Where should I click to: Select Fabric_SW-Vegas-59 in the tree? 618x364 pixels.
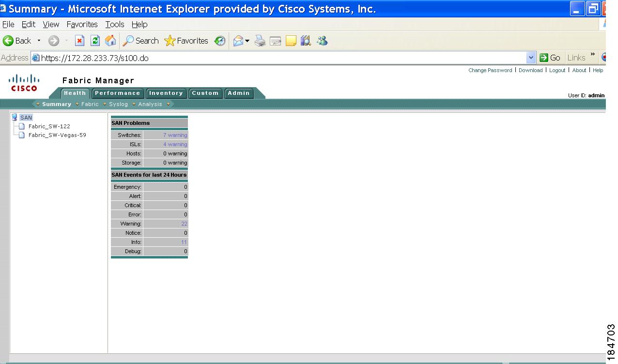[57, 135]
